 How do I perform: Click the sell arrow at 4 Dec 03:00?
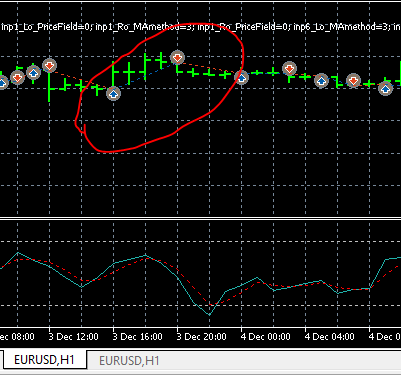(x=289, y=69)
